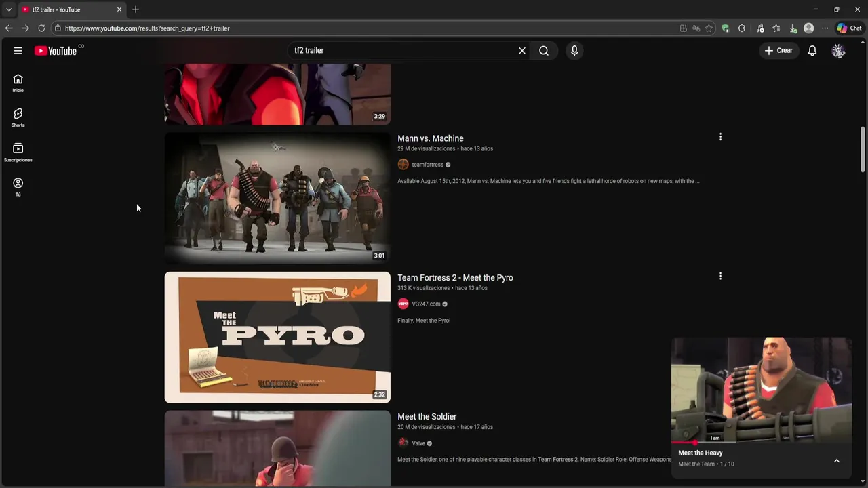The width and height of the screenshot is (868, 488).
Task: Click the browser back arrow
Action: click(x=9, y=28)
